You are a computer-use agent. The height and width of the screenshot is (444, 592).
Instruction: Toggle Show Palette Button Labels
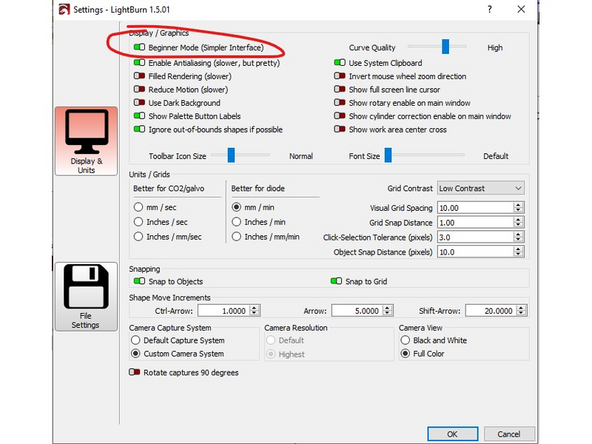point(139,116)
